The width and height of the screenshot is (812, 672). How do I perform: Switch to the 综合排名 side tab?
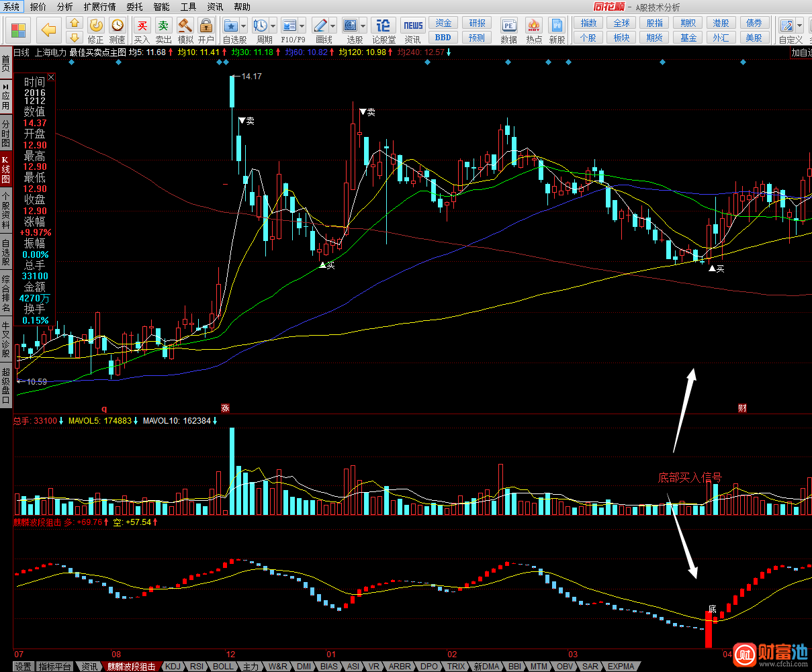6,293
